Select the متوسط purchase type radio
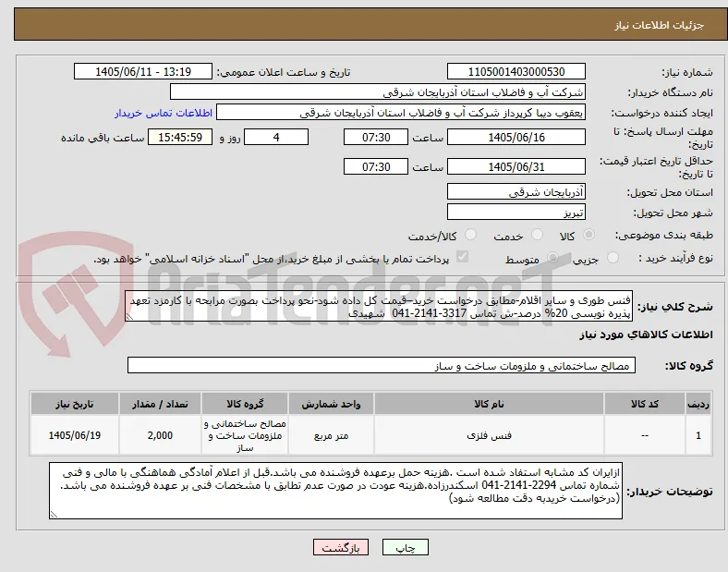Image resolution: width=728 pixels, height=572 pixels. (x=552, y=258)
